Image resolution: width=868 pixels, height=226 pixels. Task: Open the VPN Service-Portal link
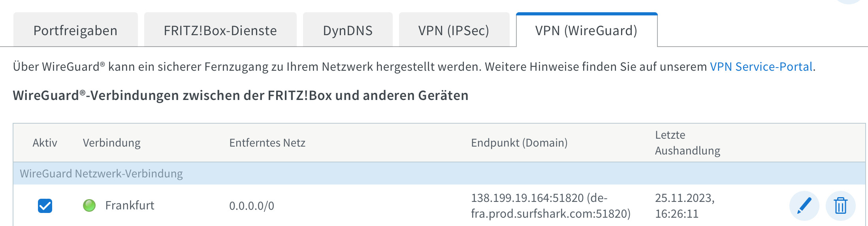[761, 67]
